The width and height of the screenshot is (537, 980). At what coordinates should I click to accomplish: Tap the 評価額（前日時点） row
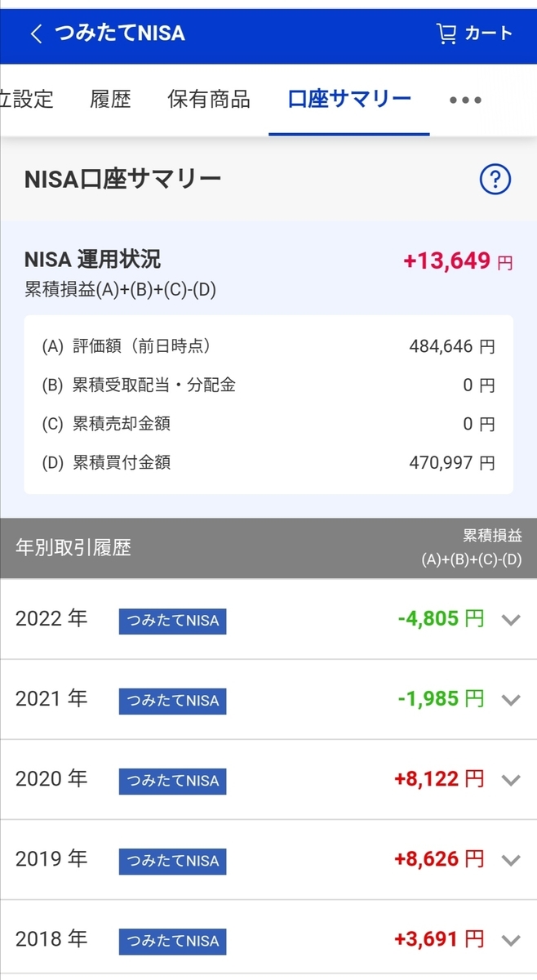[x=268, y=346]
